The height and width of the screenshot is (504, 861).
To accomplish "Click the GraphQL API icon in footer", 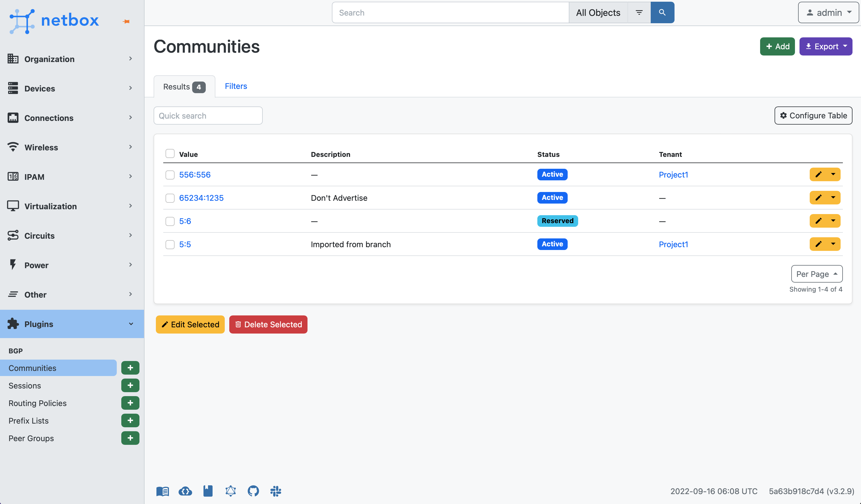I will (x=231, y=491).
